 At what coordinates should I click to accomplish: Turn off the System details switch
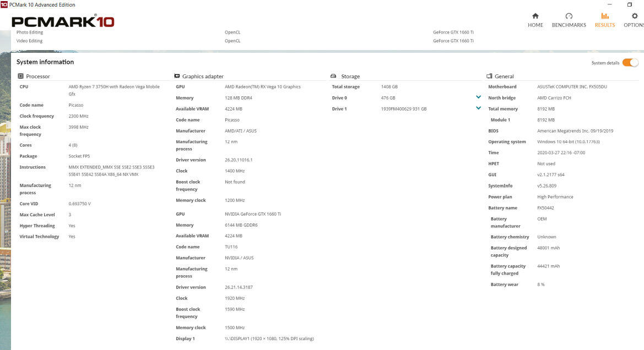pos(630,62)
